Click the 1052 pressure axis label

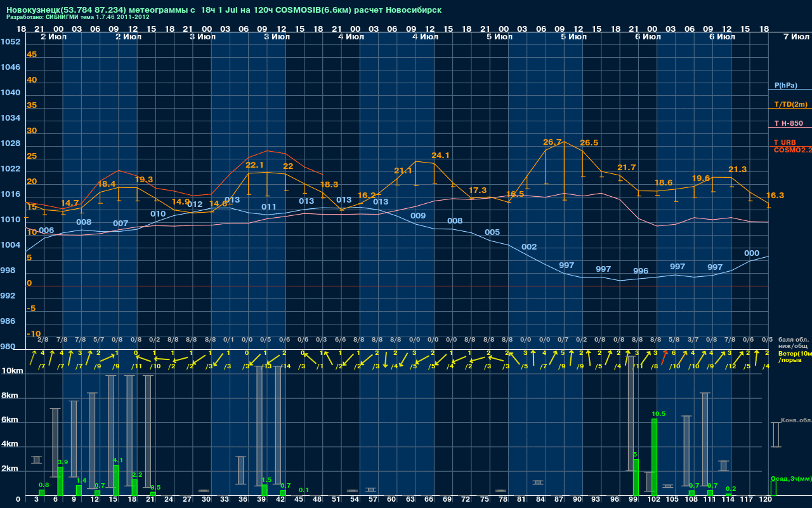(x=10, y=42)
